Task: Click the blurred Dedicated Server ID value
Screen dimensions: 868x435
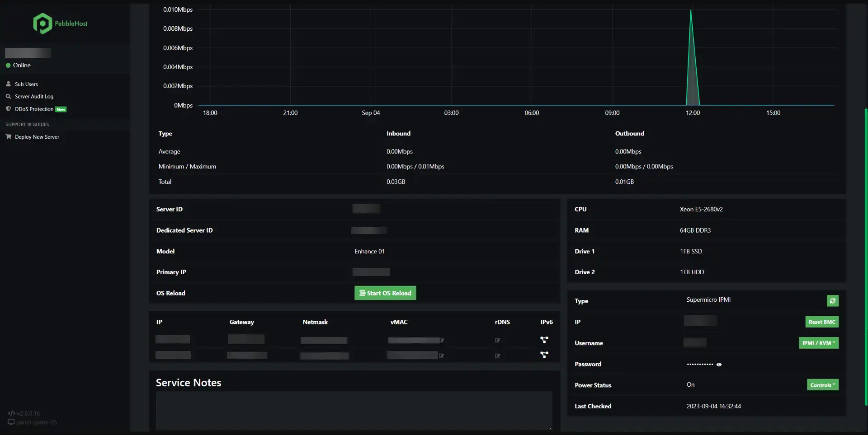Action: tap(369, 230)
